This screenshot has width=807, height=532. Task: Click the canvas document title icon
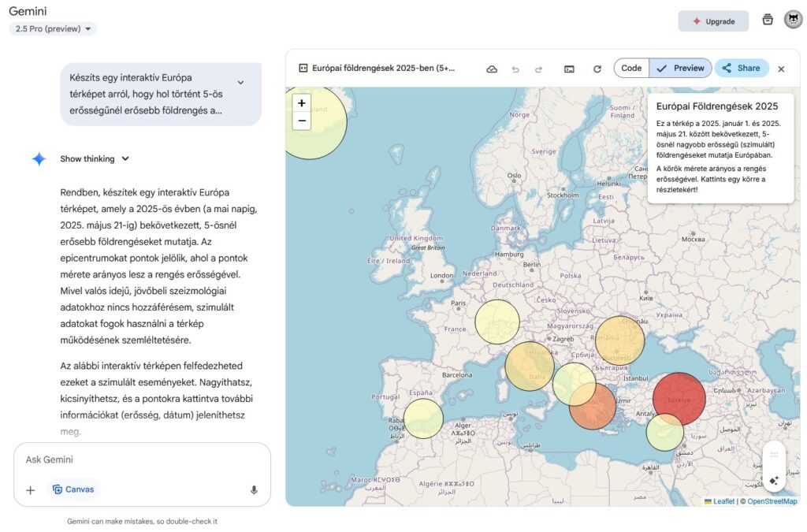[x=303, y=68]
